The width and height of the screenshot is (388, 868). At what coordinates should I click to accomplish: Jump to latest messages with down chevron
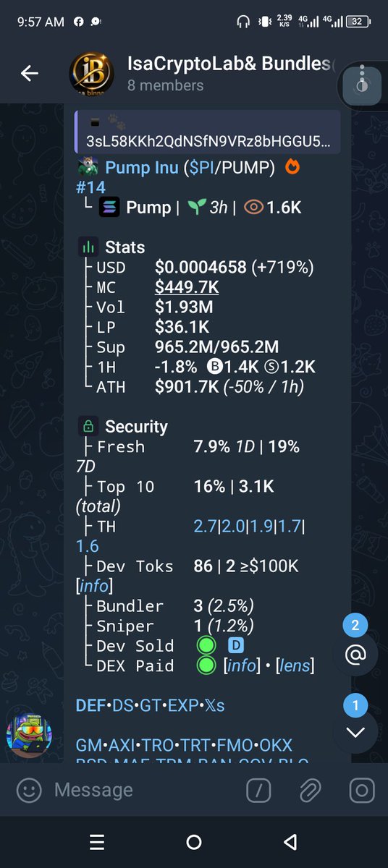pos(355,731)
